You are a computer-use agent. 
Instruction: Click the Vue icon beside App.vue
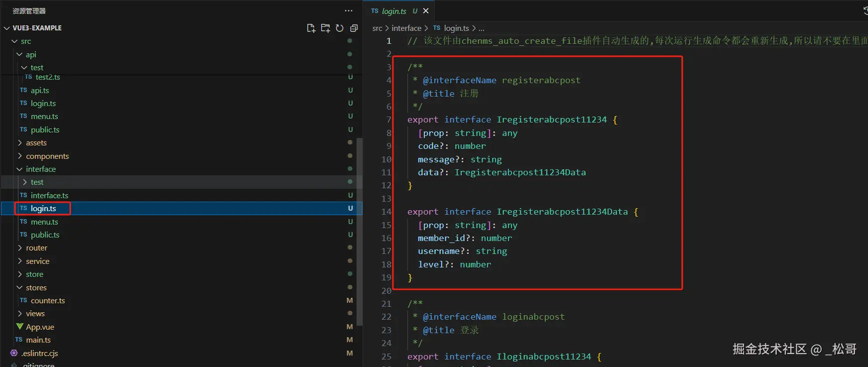pos(20,327)
